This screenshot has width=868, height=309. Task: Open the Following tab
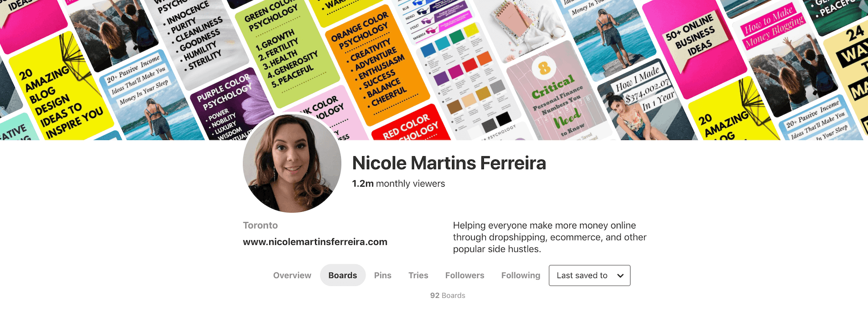[521, 275]
